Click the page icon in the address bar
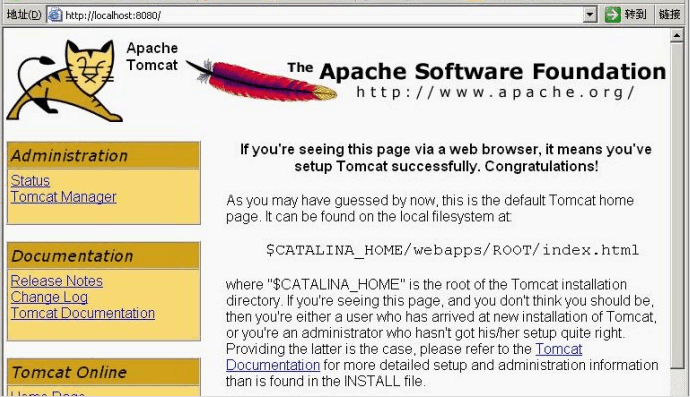This screenshot has height=397, width=690. point(55,15)
